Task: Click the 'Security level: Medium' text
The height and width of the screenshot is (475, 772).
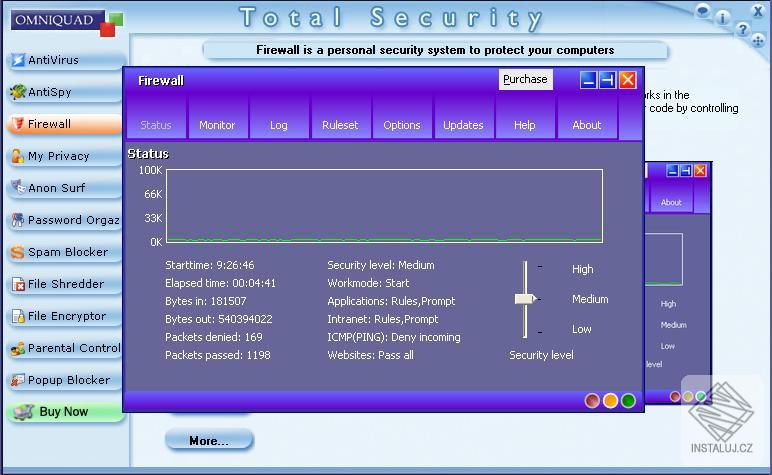Action: pyautogui.click(x=381, y=265)
